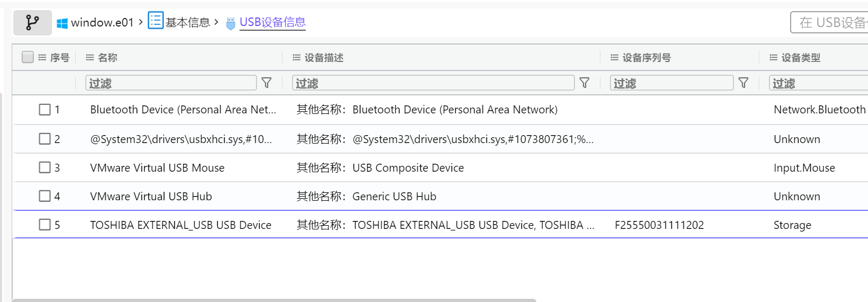The height and width of the screenshot is (302, 868).
Task: Toggle the select-all checkbox in header
Action: (28, 57)
